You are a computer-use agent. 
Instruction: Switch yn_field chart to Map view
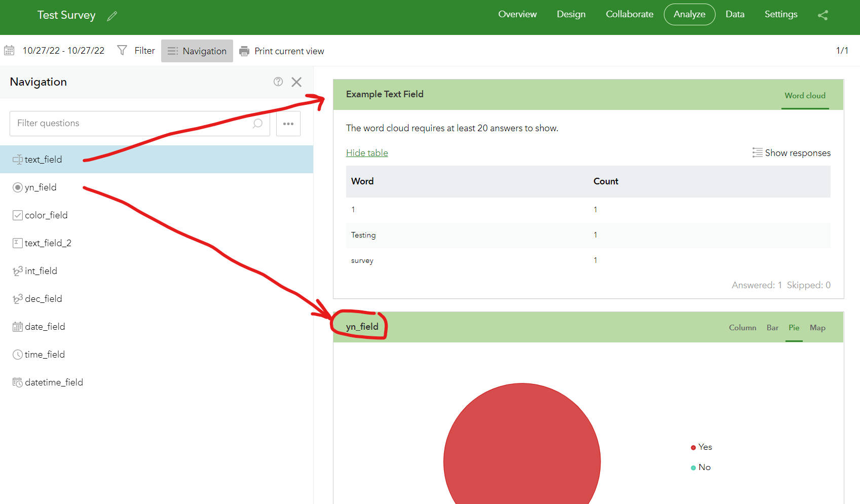[817, 327]
